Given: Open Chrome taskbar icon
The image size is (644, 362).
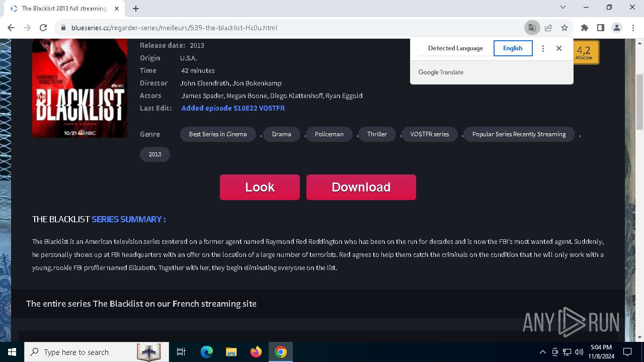Looking at the screenshot, I should 281,352.
